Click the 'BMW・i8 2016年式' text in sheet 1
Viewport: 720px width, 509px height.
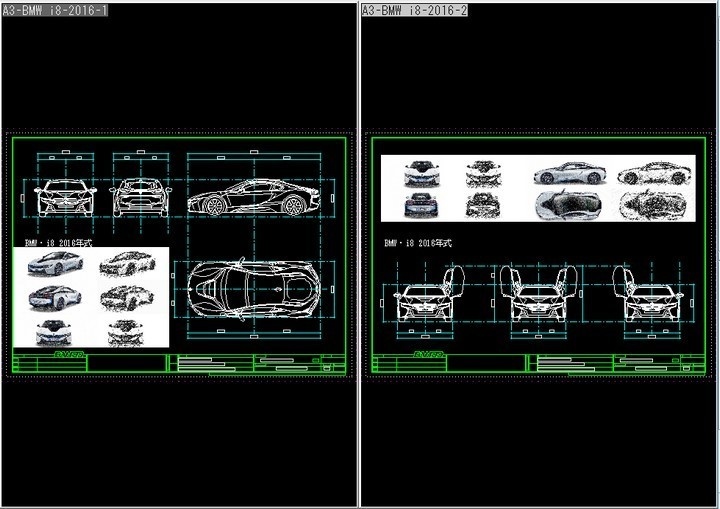pyautogui.click(x=58, y=243)
